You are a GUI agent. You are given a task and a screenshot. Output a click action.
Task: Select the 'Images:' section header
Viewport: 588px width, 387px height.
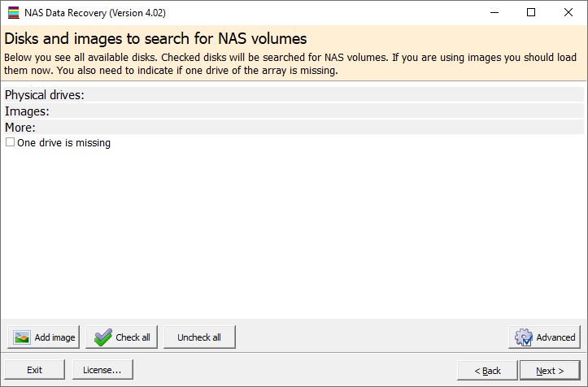tap(28, 111)
